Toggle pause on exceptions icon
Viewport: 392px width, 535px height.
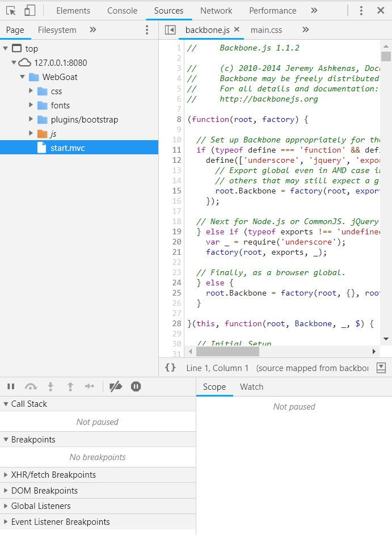coord(136,386)
